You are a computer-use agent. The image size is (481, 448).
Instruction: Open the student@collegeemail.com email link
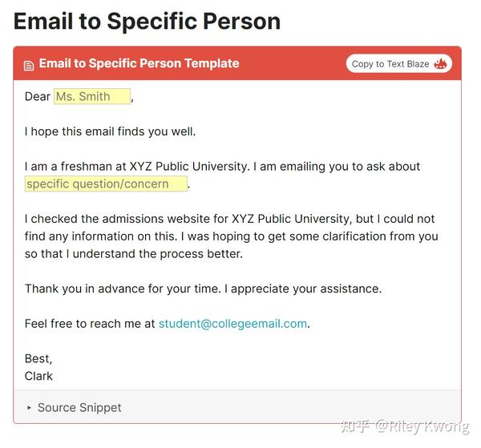(232, 324)
